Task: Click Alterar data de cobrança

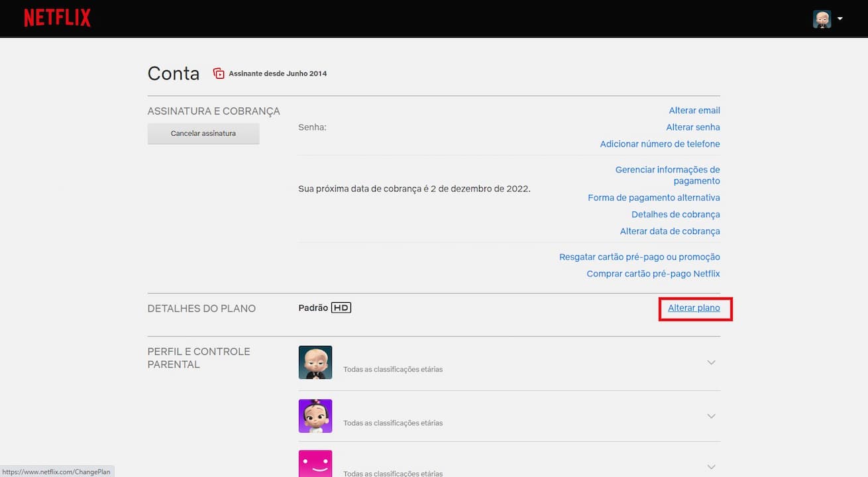Action: point(670,231)
